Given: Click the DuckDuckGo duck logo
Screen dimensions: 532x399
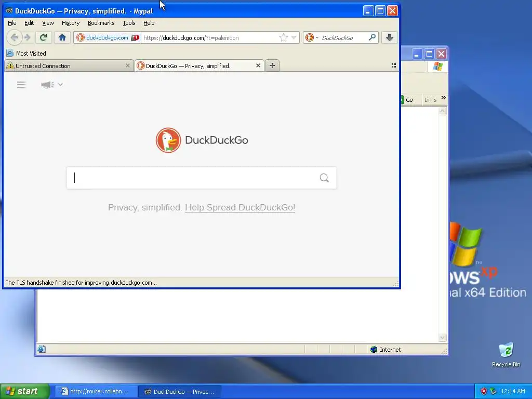Looking at the screenshot, I should click(168, 140).
